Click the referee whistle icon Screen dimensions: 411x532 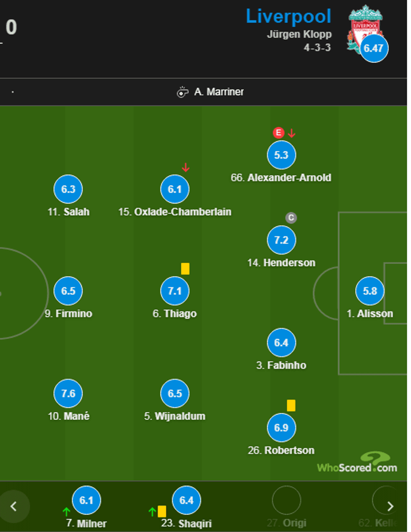click(x=182, y=92)
